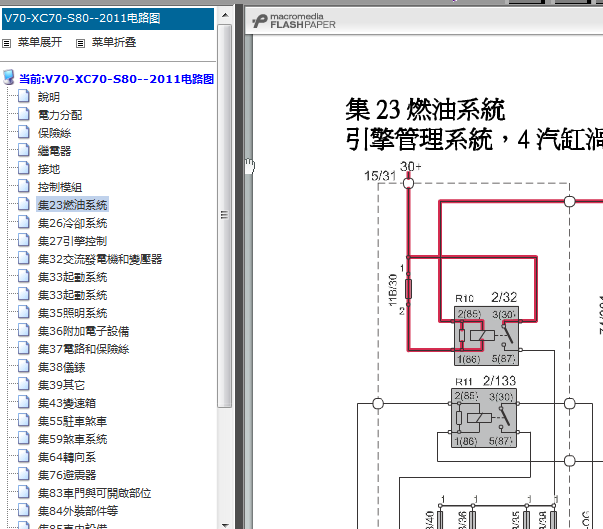Click page icon next to 集27引擎控制

24,240
